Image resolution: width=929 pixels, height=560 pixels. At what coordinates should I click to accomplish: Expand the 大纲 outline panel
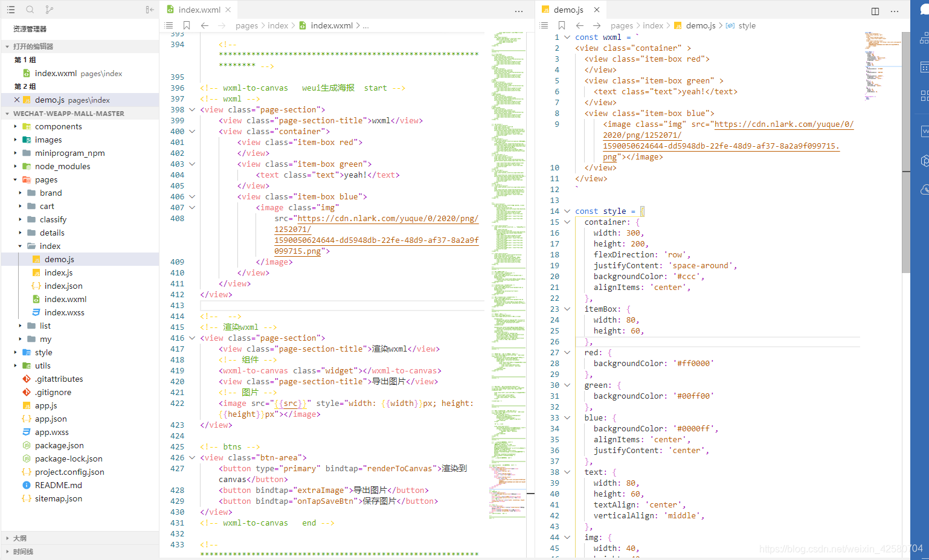(x=80, y=538)
